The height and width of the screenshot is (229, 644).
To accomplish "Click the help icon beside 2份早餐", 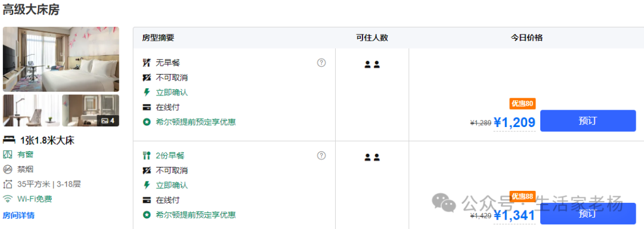I will click(x=321, y=156).
